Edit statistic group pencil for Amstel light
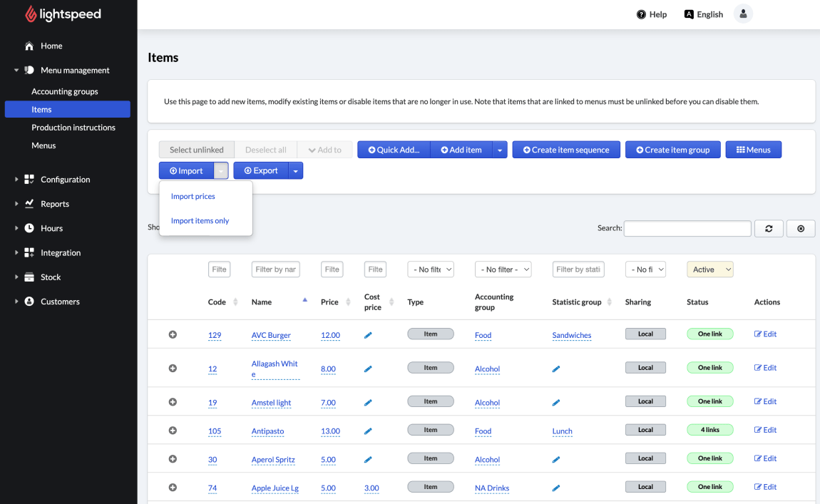Viewport: 820px width, 504px height. pos(556,403)
